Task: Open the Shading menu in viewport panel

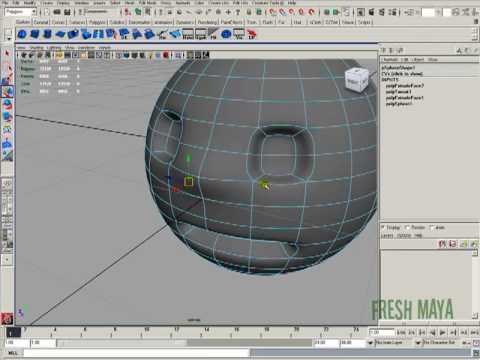Action: (x=36, y=48)
